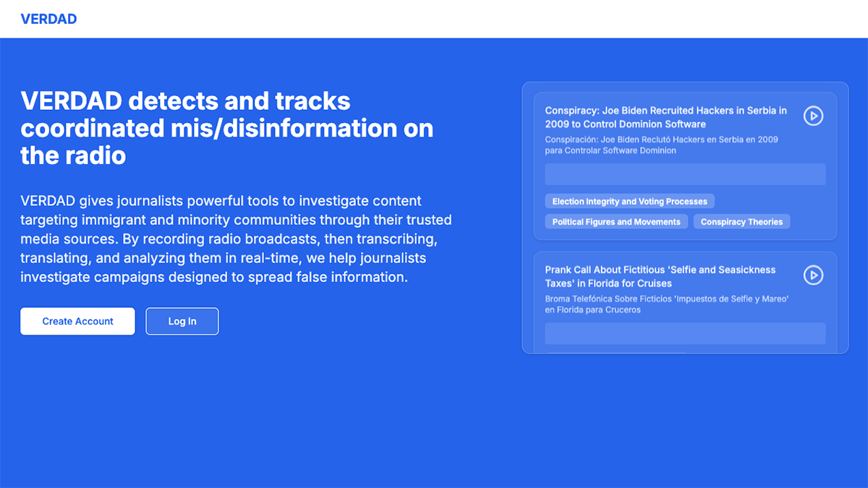Click the paragraph describing VERDAD for journalists
This screenshot has height=488, width=868.
(236, 239)
